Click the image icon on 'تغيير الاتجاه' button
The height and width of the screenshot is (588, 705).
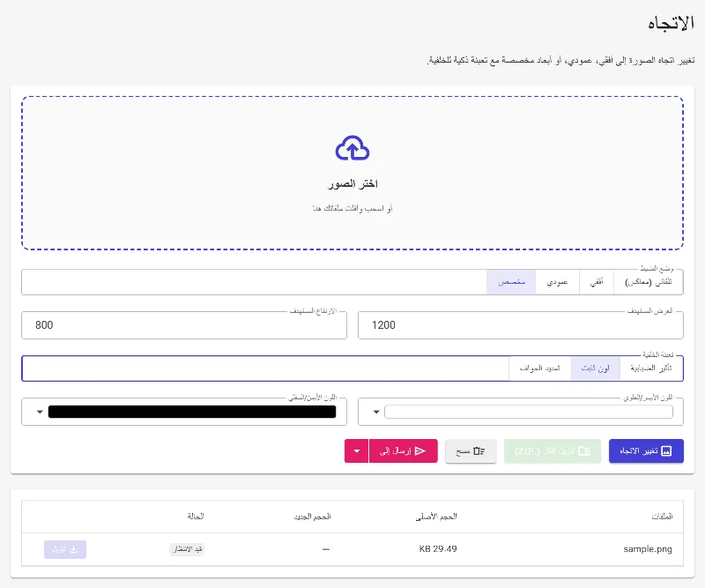click(666, 450)
